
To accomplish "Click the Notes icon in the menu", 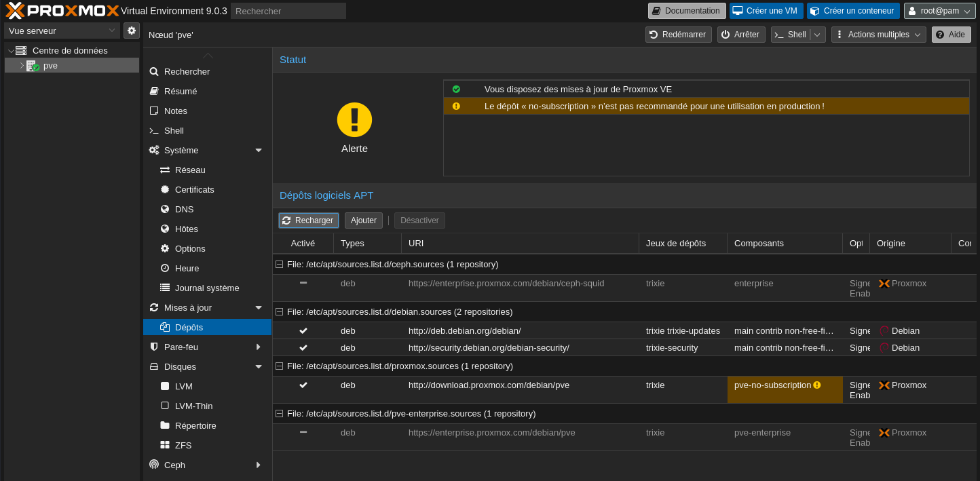I will coord(154,111).
